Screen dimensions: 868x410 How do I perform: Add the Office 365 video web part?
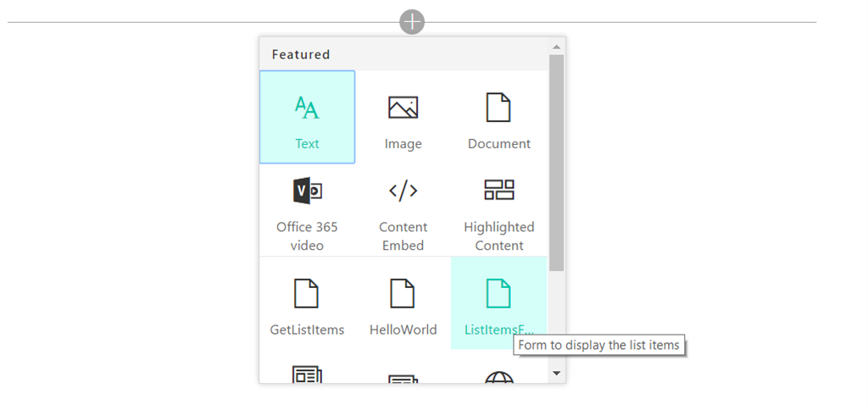point(307,191)
